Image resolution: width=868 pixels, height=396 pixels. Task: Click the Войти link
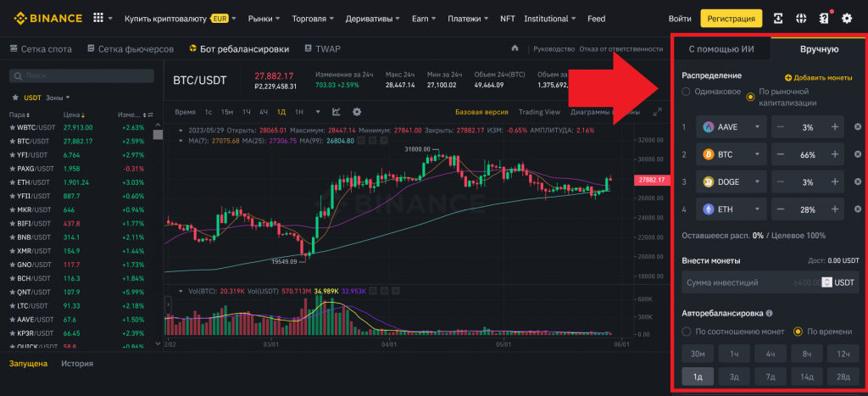tap(680, 19)
